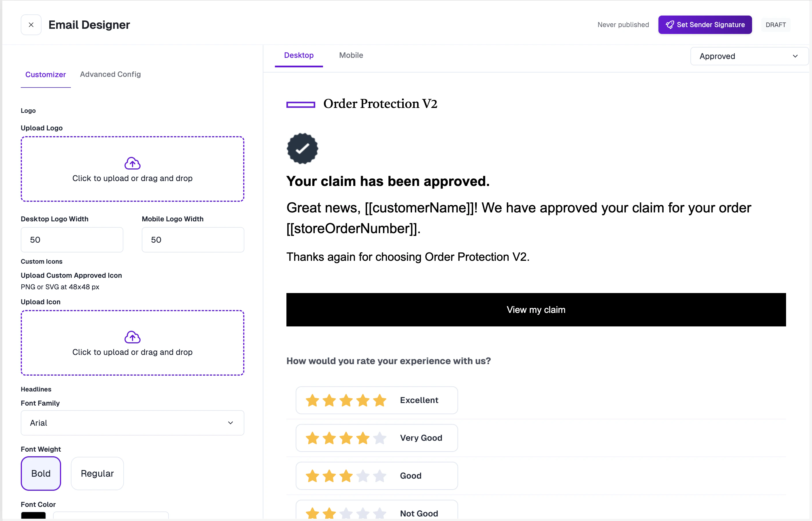Switch to the Mobile preview tab

click(x=351, y=55)
